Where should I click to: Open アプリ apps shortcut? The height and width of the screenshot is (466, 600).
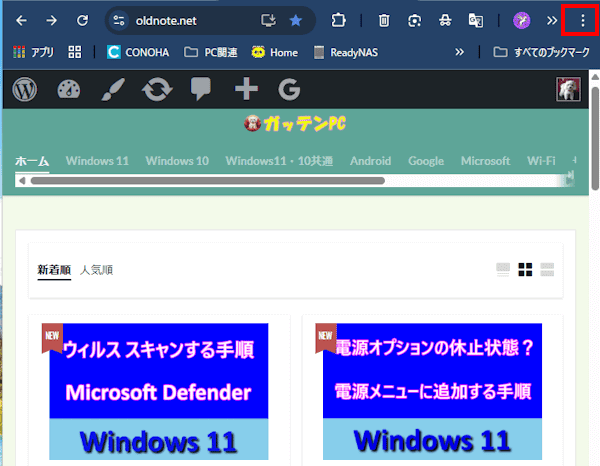click(x=33, y=52)
